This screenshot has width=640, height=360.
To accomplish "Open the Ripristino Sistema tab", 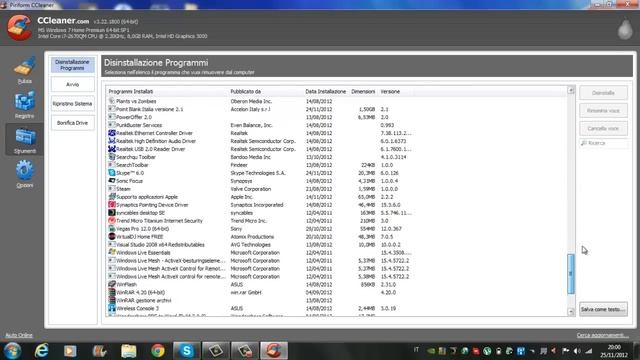I will click(72, 104).
